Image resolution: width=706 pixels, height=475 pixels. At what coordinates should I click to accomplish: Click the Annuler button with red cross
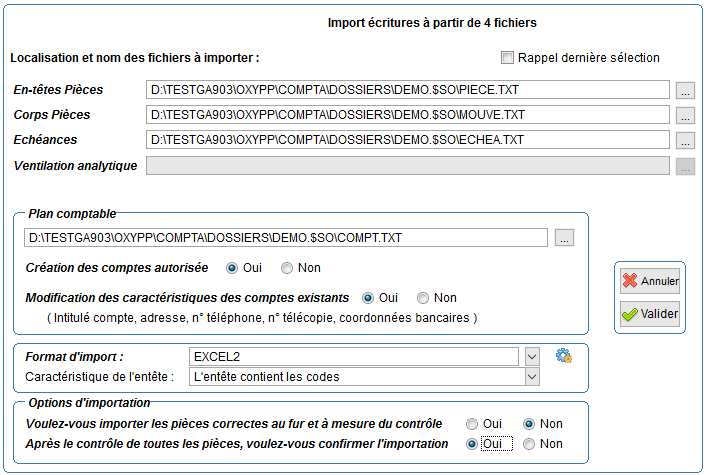point(650,281)
